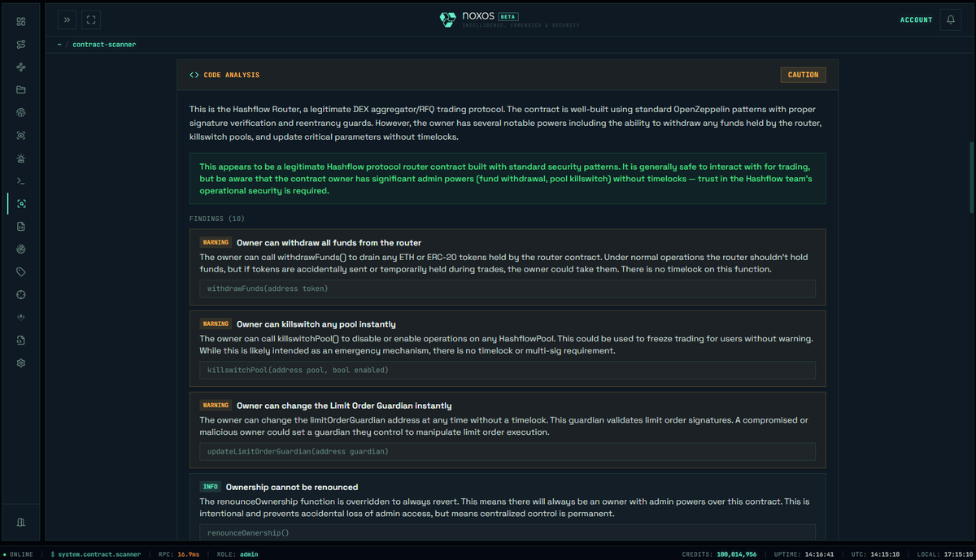Open the folder icon in the sidebar

click(x=21, y=89)
